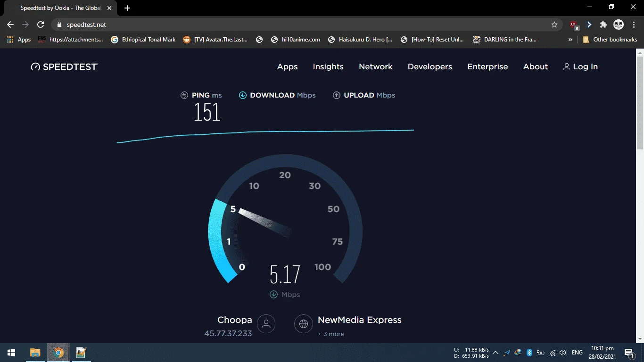Image resolution: width=644 pixels, height=362 pixels.
Task: Open the Apps menu in Speedtest navigation
Action: [287, 67]
